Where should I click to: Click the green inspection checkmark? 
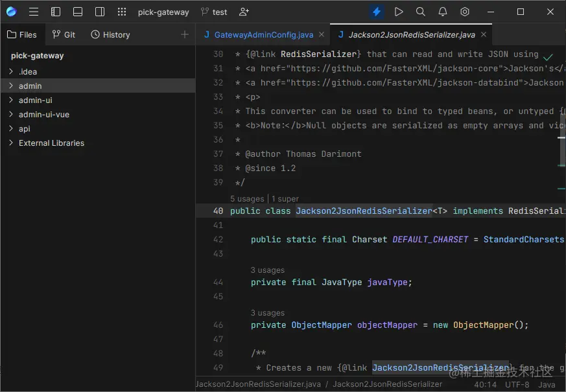pos(548,57)
